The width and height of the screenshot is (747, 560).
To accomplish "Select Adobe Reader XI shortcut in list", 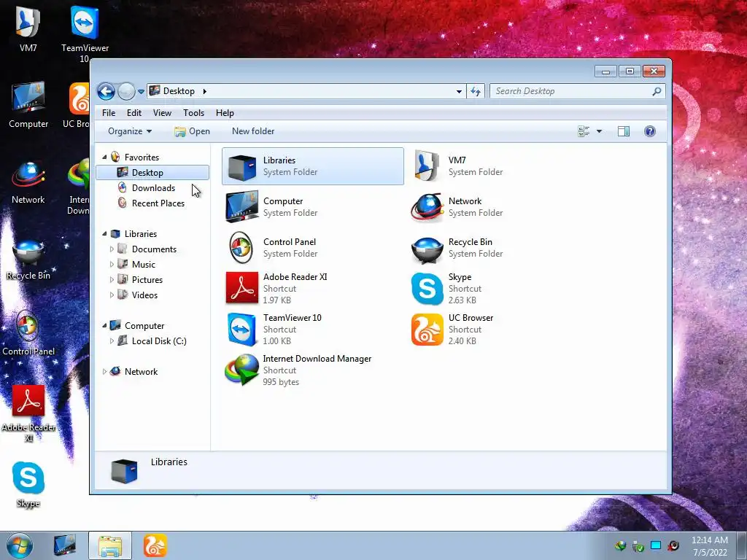I will 242,288.
